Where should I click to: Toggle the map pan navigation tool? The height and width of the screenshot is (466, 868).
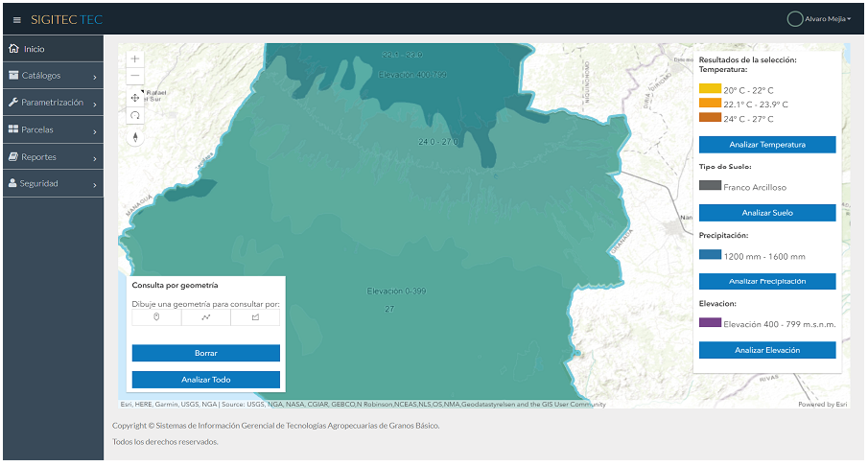[135, 97]
